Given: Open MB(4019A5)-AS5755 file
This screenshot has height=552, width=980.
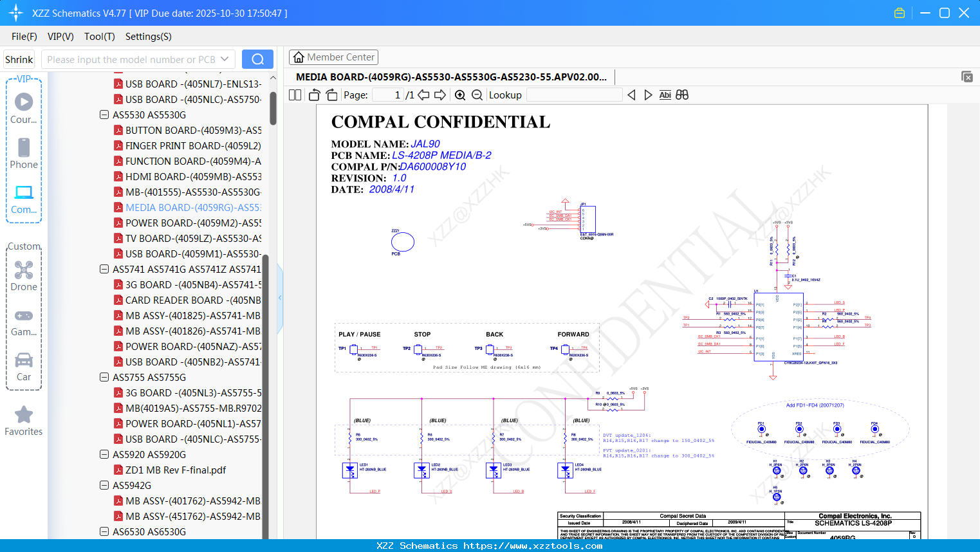Looking at the screenshot, I should (x=188, y=408).
